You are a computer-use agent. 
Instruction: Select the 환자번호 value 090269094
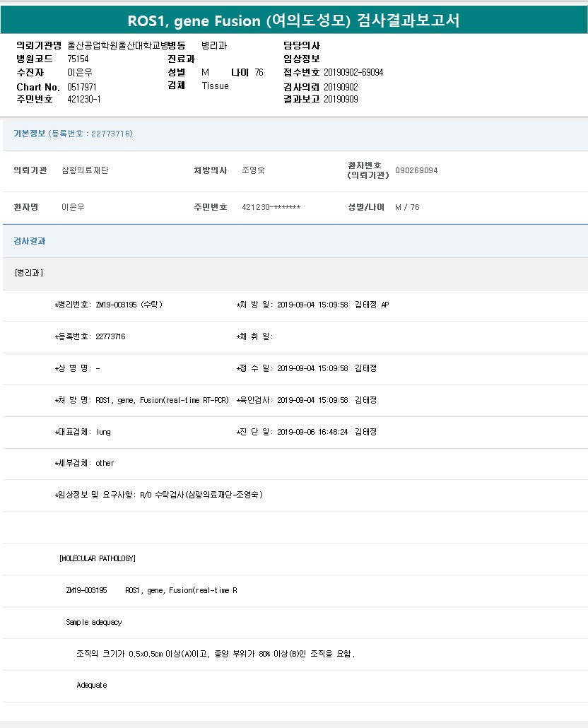pos(416,170)
